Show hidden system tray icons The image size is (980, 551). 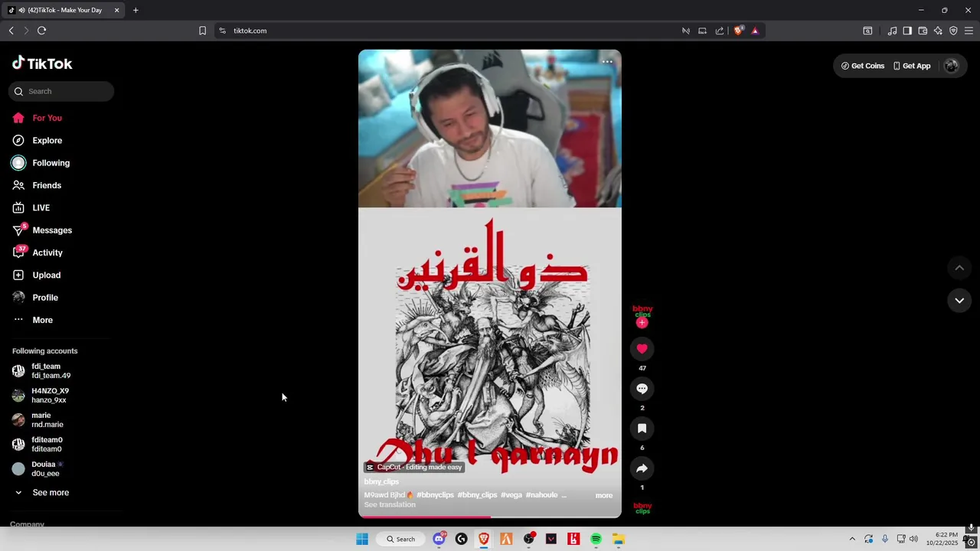point(852,540)
